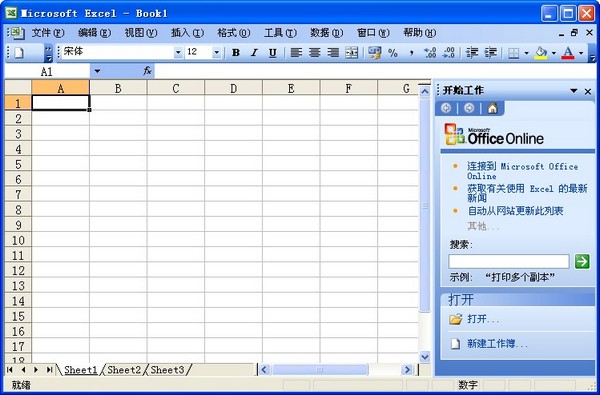Increase decimal places
The width and height of the screenshot is (600, 395).
click(x=430, y=53)
